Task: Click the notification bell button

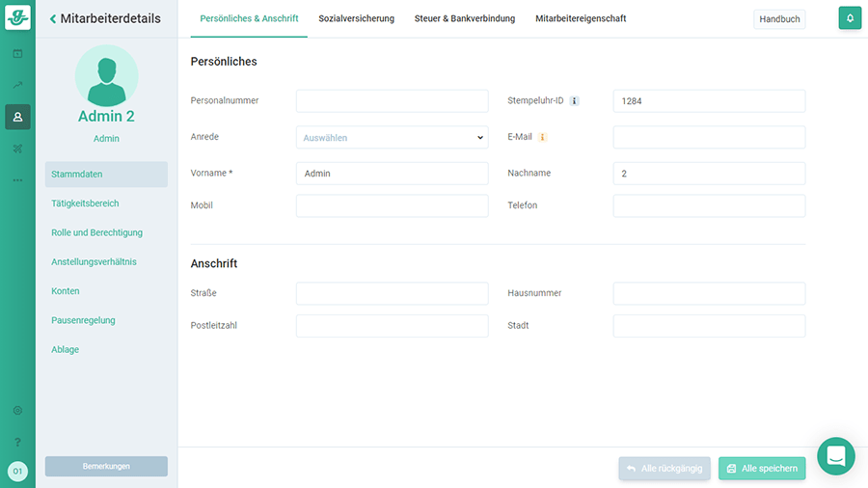Action: point(850,18)
